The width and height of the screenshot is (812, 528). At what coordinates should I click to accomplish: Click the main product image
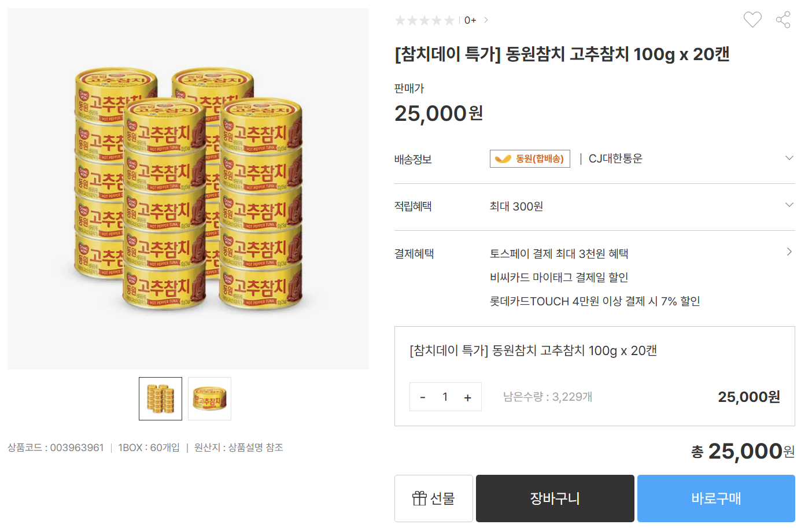point(188,189)
